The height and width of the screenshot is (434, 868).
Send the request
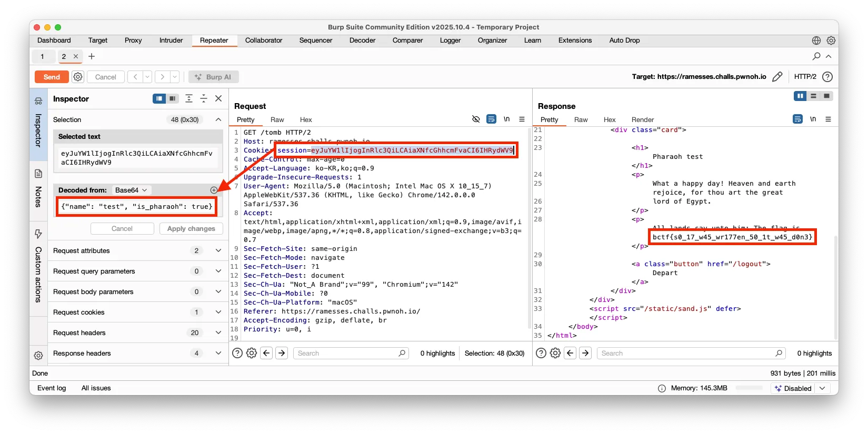[x=52, y=77]
